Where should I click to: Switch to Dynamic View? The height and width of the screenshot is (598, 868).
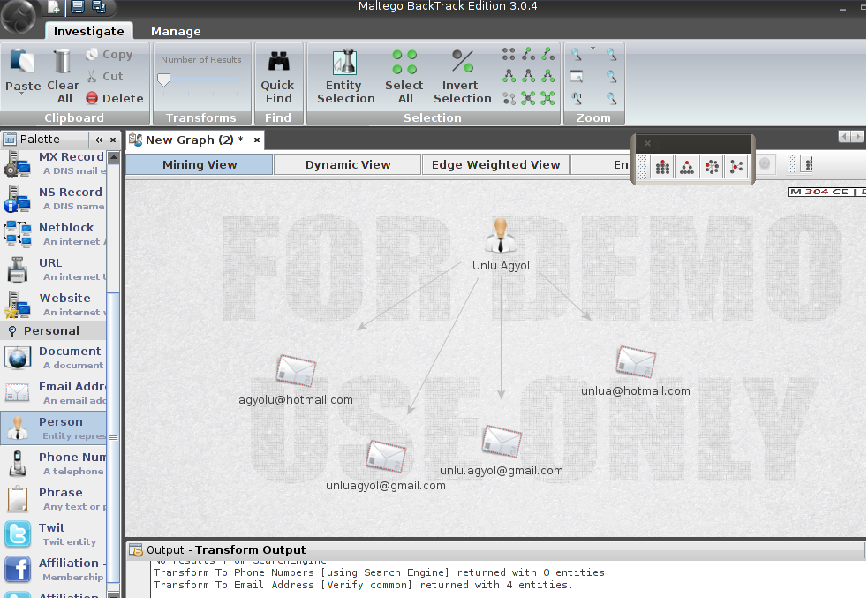(348, 164)
